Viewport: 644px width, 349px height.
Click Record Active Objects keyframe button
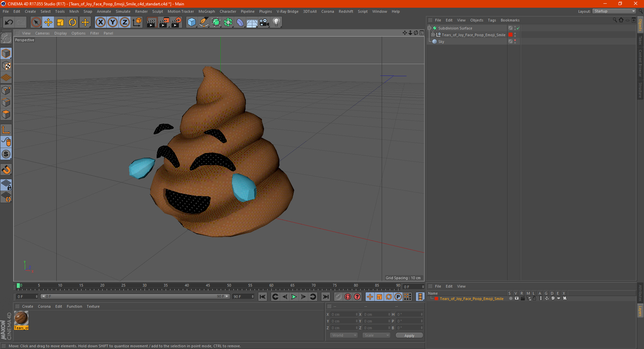[338, 297]
